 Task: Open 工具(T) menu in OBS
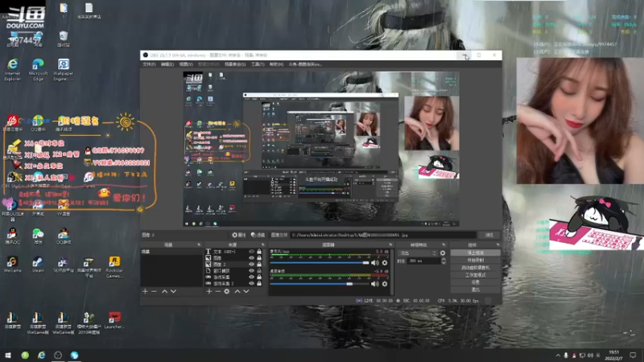pos(258,64)
